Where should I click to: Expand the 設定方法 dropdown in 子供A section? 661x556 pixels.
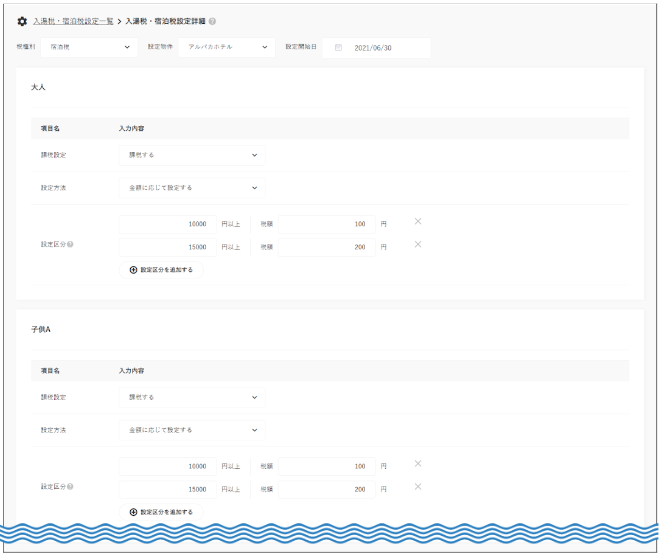190,430
